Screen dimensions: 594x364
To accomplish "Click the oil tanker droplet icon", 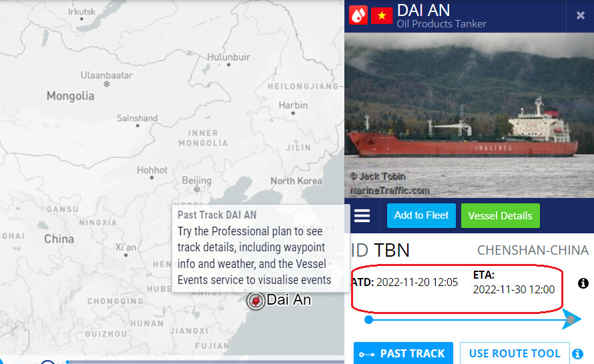I will tap(358, 15).
